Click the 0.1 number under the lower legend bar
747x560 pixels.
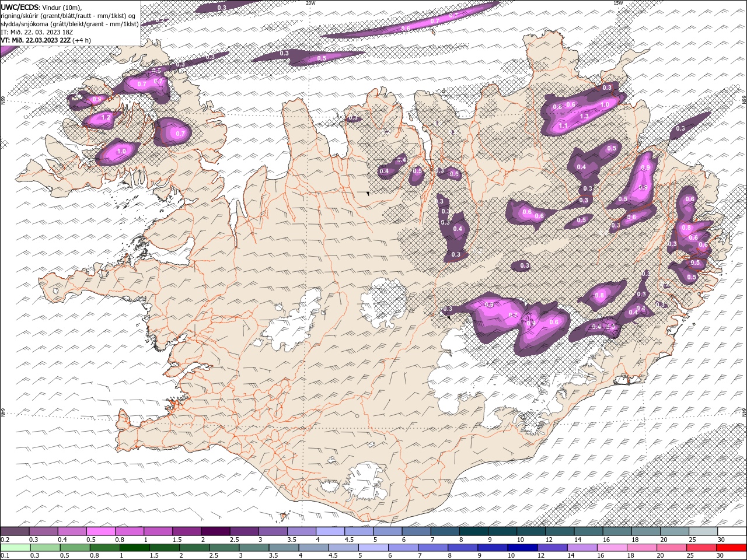(x=5, y=556)
